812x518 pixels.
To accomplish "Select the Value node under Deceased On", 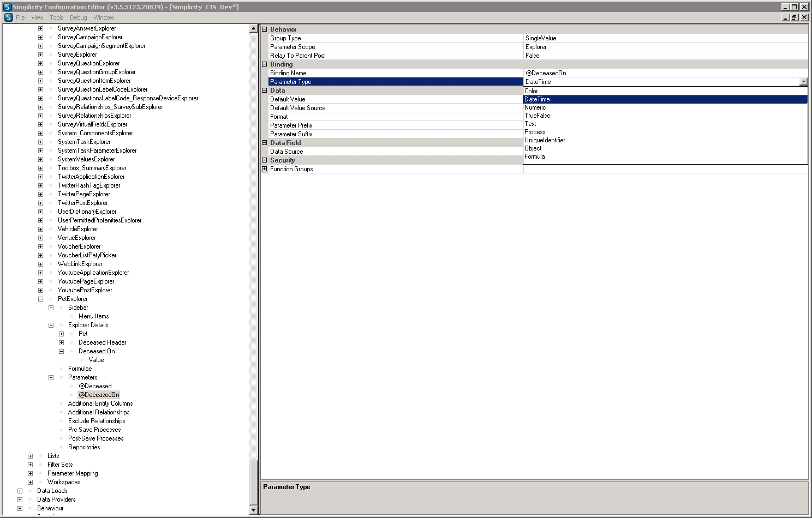I will [x=96, y=360].
